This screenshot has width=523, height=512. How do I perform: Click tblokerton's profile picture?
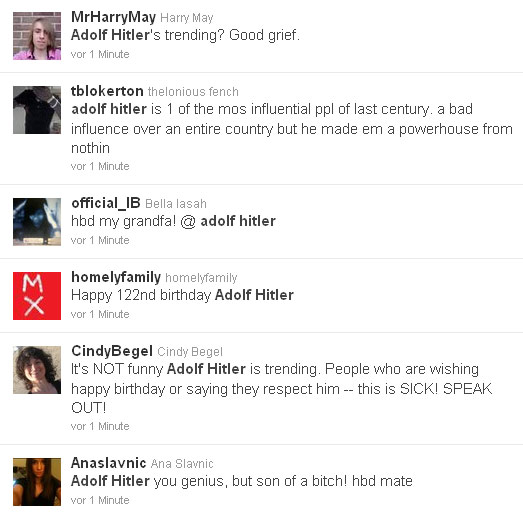click(x=37, y=110)
